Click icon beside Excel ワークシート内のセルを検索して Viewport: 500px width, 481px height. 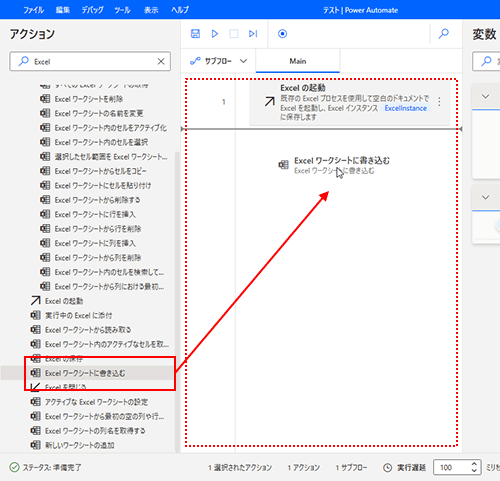click(x=45, y=272)
